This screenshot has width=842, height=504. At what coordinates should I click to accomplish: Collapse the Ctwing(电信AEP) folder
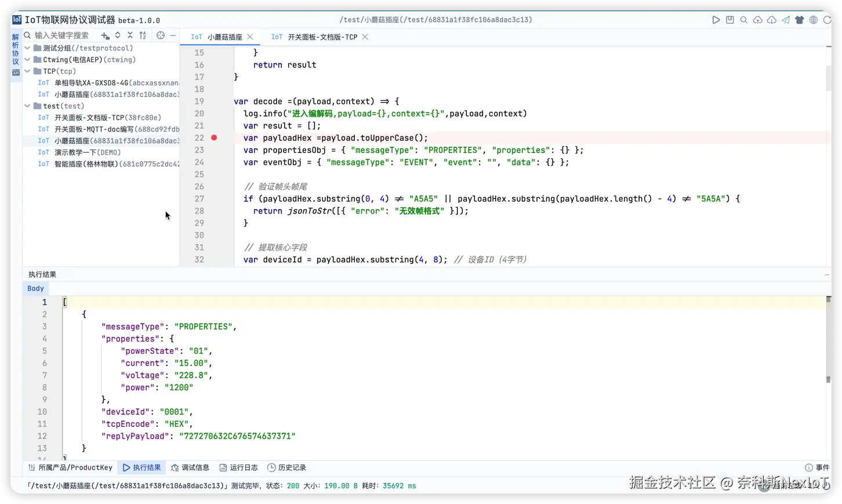click(x=27, y=60)
